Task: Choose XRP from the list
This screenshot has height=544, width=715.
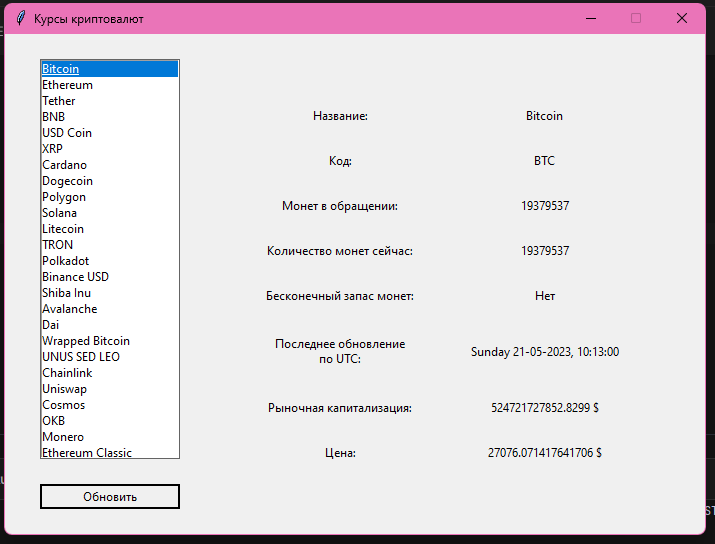Action: click(x=110, y=149)
